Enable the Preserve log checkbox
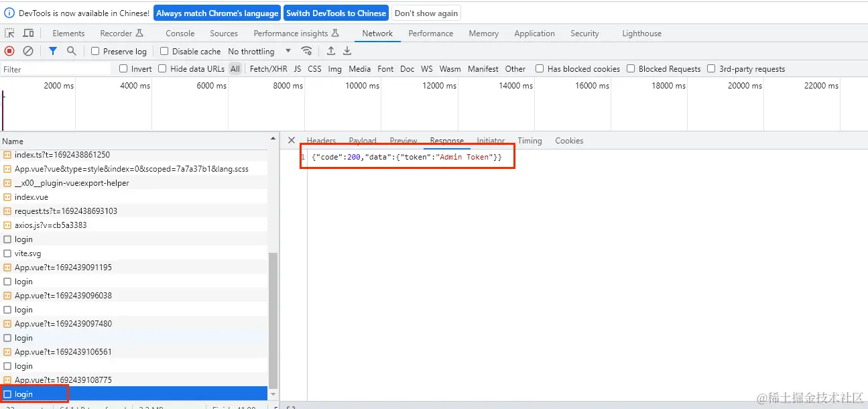 (95, 51)
